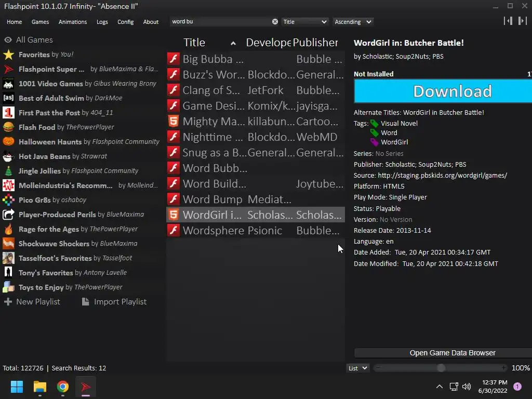Open the Title sort-by dropdown
Image resolution: width=532 pixels, height=399 pixels.
click(304, 22)
